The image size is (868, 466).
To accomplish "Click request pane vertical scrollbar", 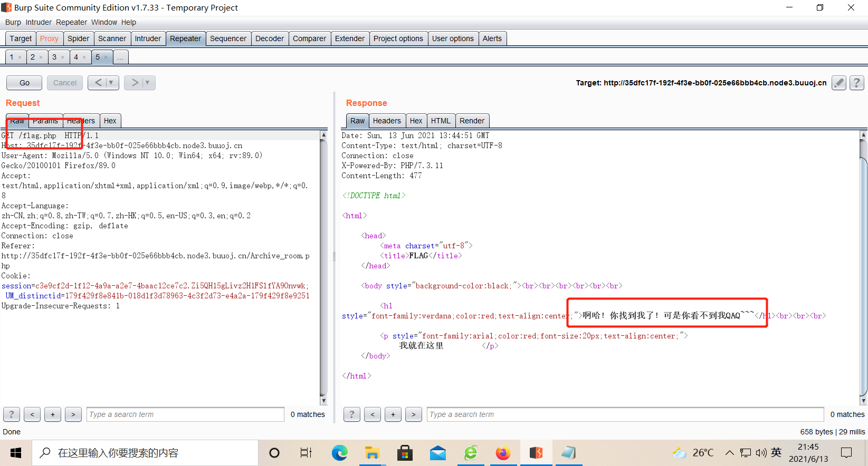I will [323, 268].
